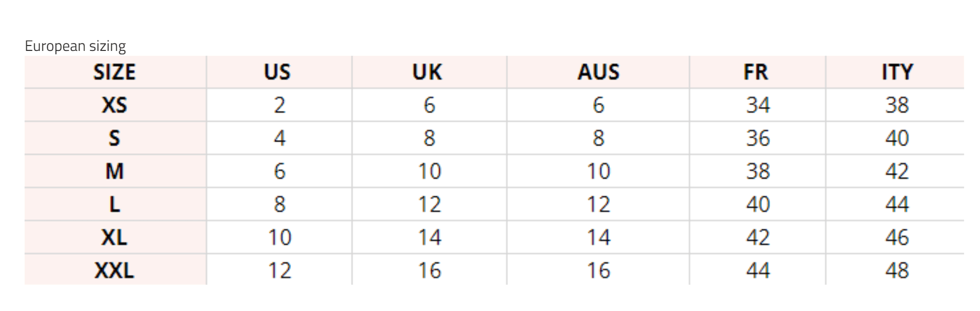Select UK value 10 in M row
The height and width of the screenshot is (311, 980).
[429, 171]
